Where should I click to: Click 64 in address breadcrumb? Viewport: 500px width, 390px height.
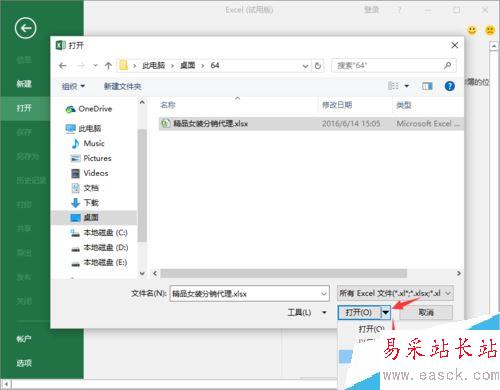[x=215, y=66]
